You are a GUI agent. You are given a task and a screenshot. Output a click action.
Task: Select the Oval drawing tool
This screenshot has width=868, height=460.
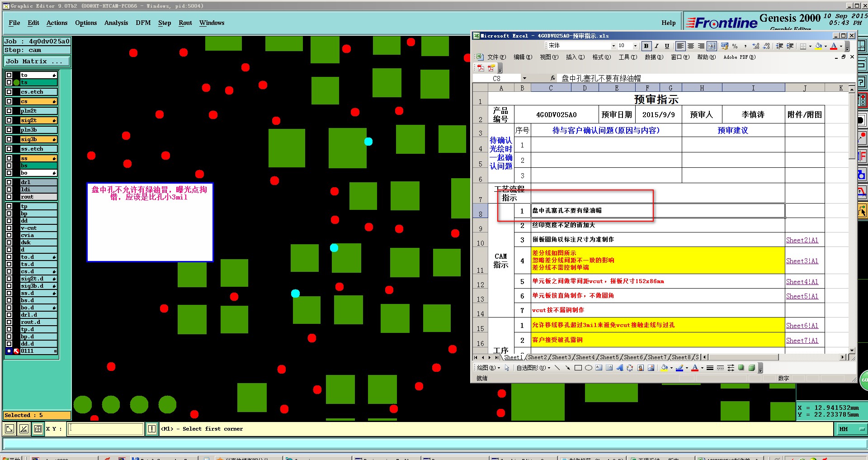click(588, 368)
